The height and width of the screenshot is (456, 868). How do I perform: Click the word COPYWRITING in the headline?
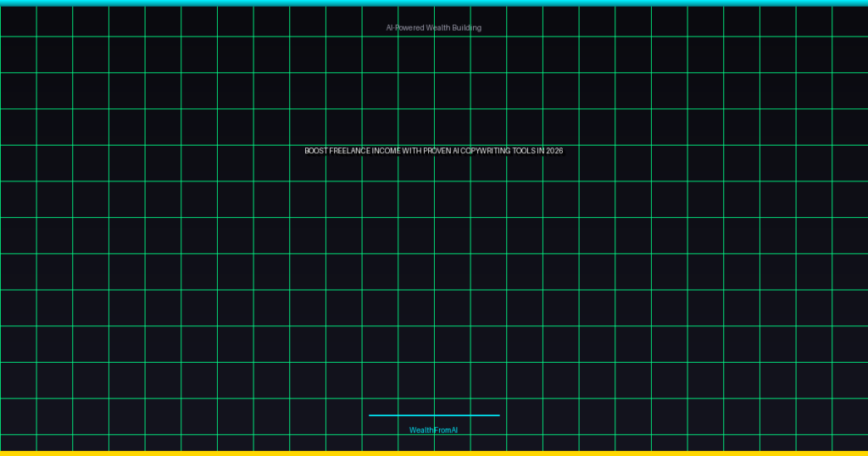tap(484, 151)
